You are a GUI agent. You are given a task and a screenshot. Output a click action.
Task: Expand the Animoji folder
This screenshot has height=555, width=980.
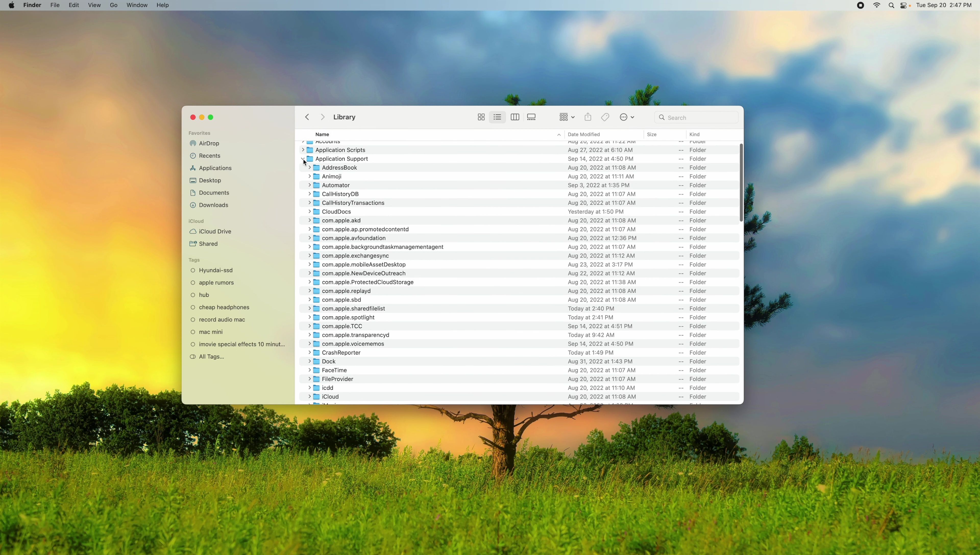(309, 176)
